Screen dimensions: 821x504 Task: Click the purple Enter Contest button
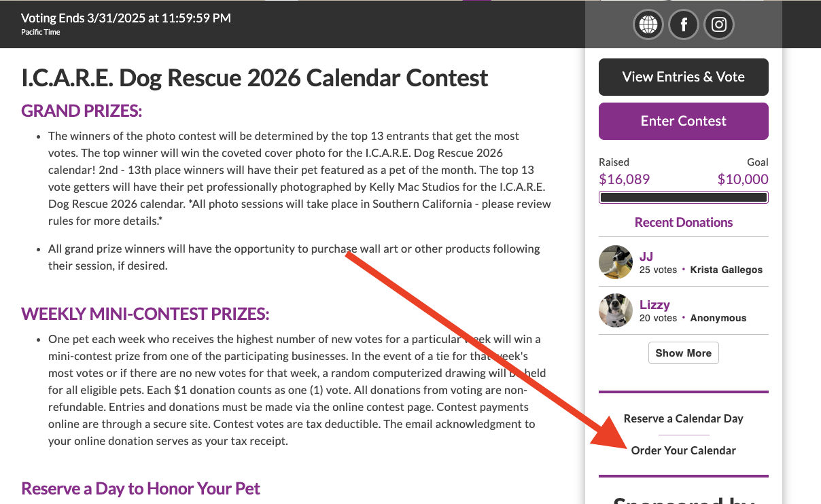683,121
